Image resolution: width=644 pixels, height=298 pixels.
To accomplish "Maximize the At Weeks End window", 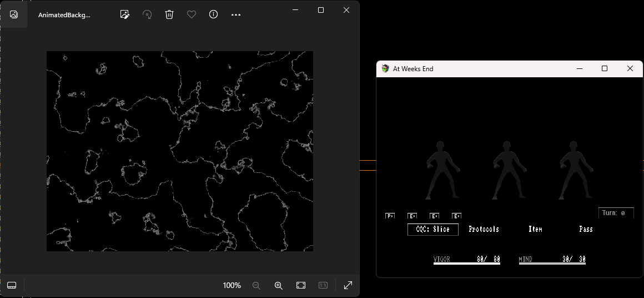I will click(605, 68).
